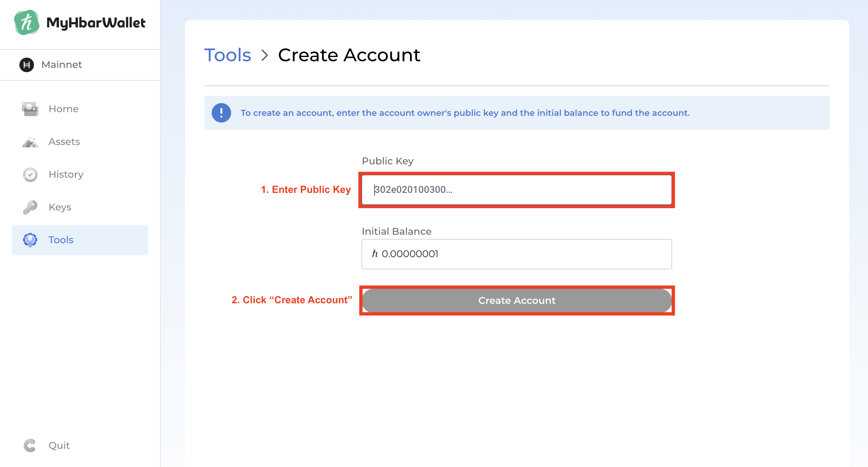Image resolution: width=868 pixels, height=467 pixels.
Task: Click the Mainnet network label
Action: [x=61, y=65]
